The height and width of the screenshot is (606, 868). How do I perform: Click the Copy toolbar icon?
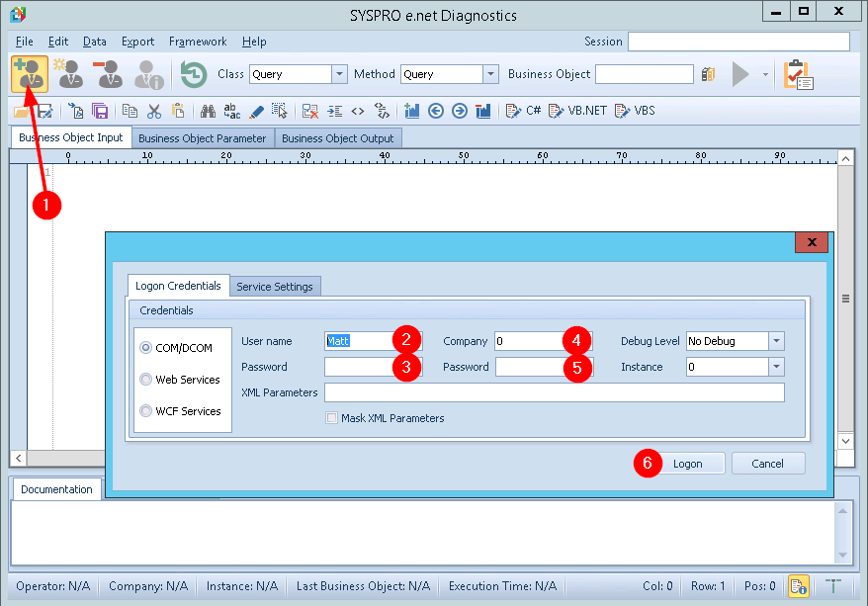pos(130,112)
